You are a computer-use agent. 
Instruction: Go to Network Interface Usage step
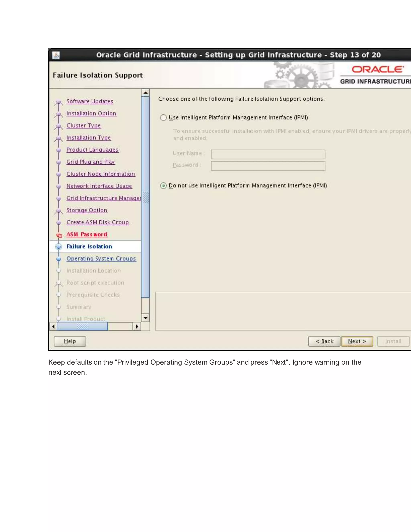pyautogui.click(x=99, y=186)
